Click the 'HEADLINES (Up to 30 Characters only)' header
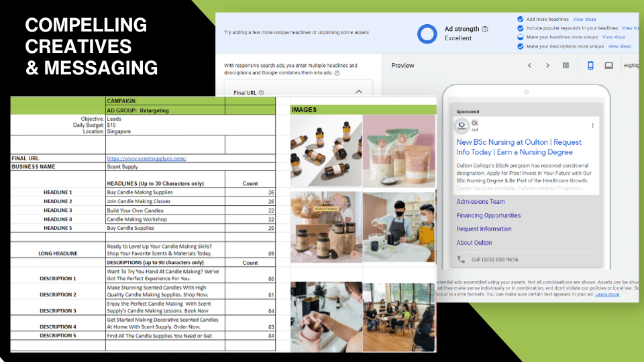The height and width of the screenshot is (362, 644). [155, 184]
